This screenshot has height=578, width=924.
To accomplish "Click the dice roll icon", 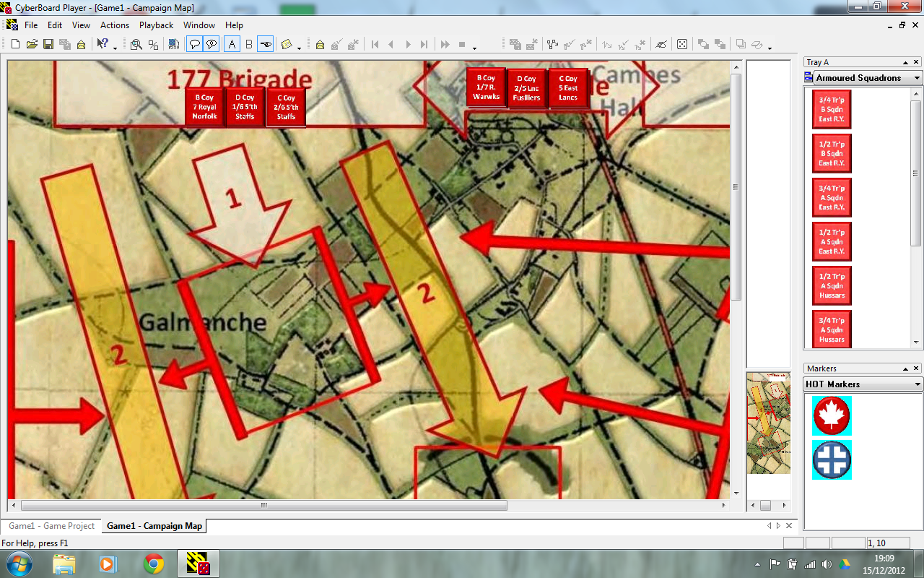I will 681,45.
